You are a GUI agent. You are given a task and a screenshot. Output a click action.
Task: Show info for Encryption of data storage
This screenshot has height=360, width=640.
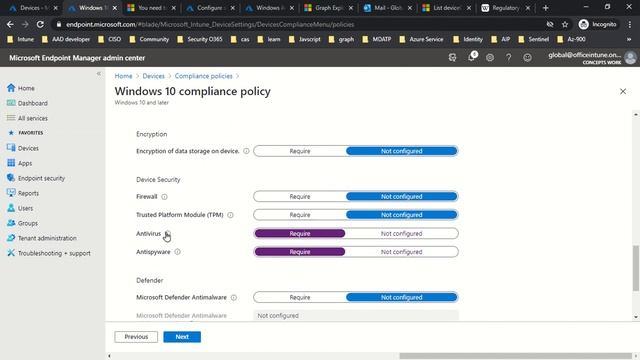point(246,151)
